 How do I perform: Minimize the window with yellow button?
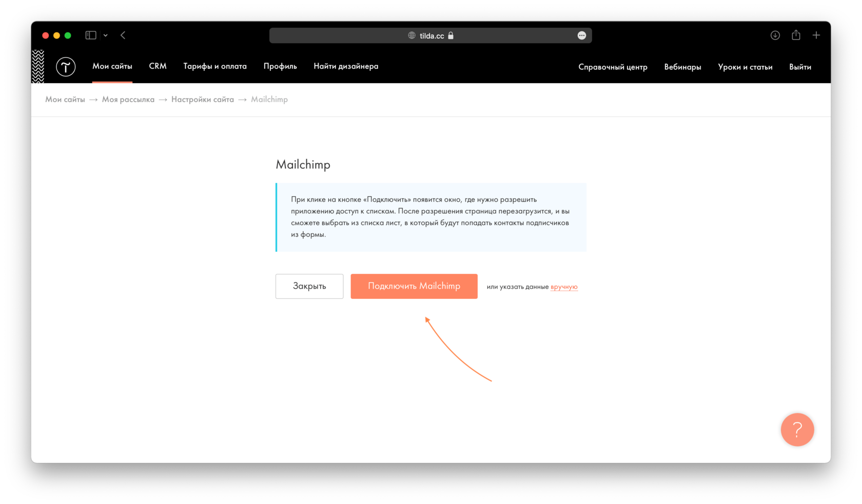tap(56, 35)
